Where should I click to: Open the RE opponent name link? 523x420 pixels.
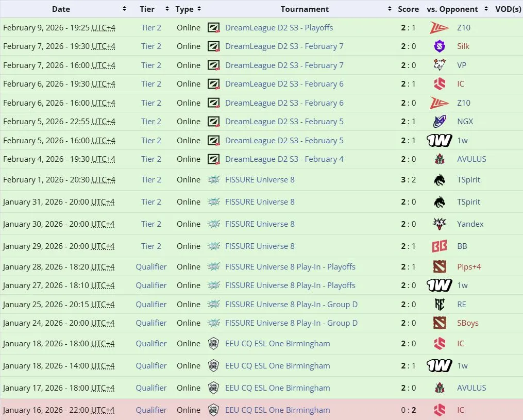coord(462,304)
